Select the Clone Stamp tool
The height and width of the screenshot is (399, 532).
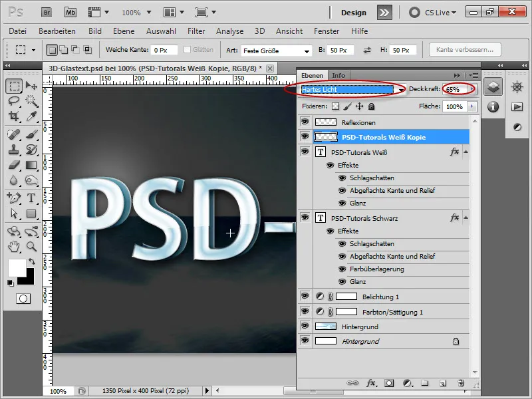click(x=14, y=149)
